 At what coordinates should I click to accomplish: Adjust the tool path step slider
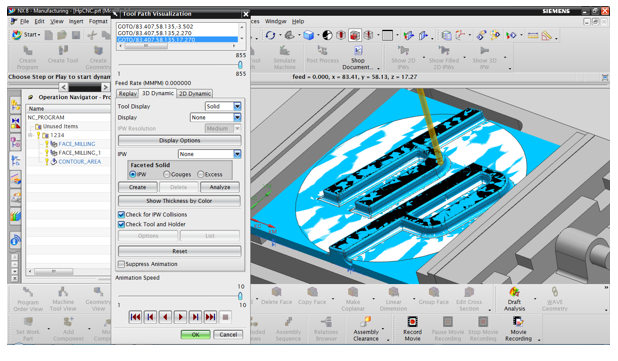(240, 65)
